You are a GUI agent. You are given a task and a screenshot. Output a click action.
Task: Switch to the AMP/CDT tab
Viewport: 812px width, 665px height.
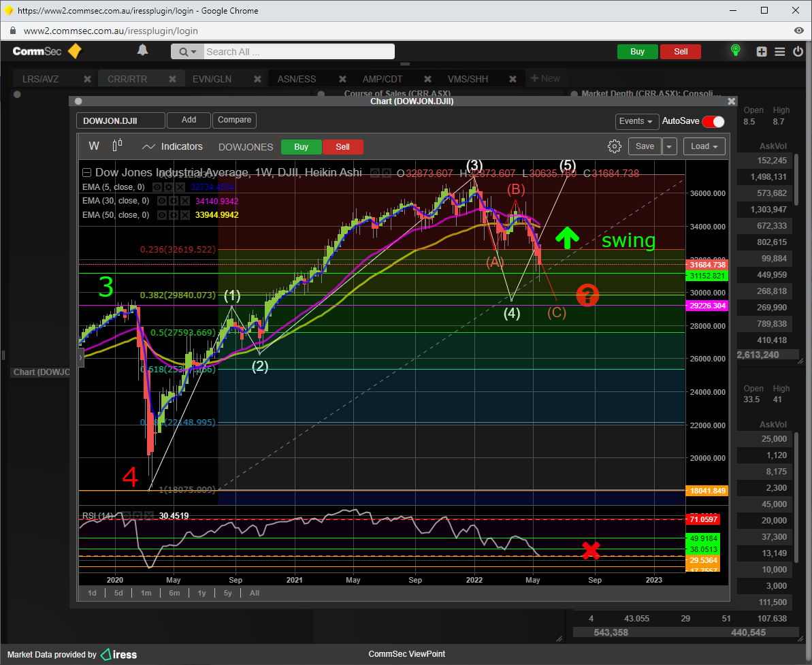point(383,79)
